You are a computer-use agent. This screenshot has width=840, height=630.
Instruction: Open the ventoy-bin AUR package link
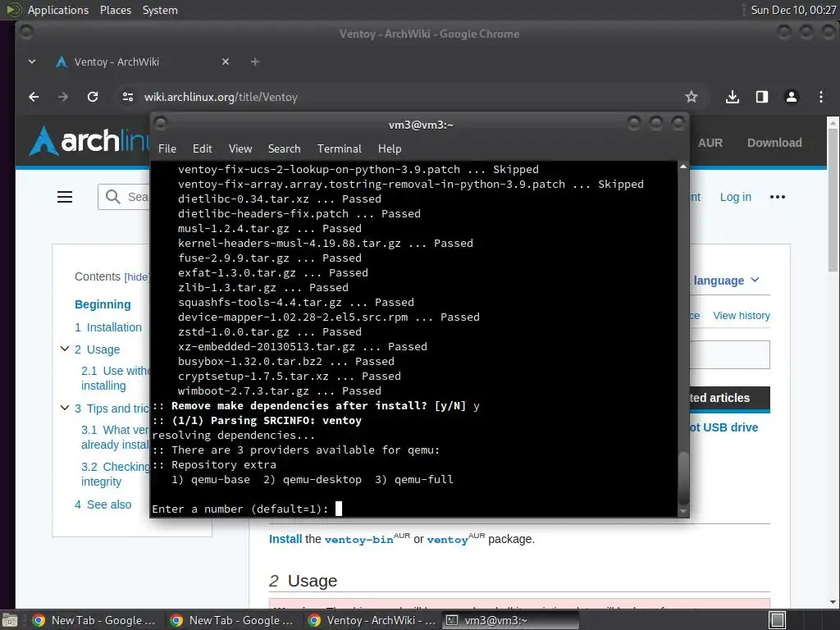click(359, 540)
